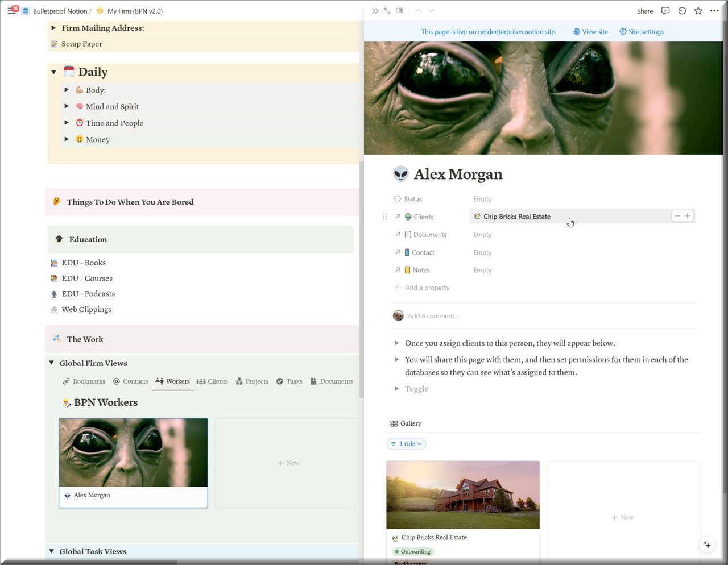This screenshot has height=565, width=728.
Task: Go to next record with down arrow
Action: pos(431,11)
